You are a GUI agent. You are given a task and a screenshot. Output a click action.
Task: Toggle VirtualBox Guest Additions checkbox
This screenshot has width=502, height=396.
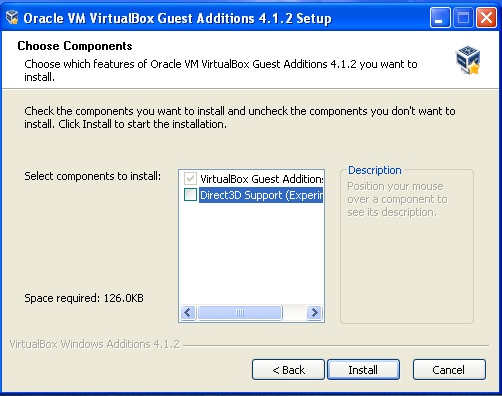click(x=190, y=179)
